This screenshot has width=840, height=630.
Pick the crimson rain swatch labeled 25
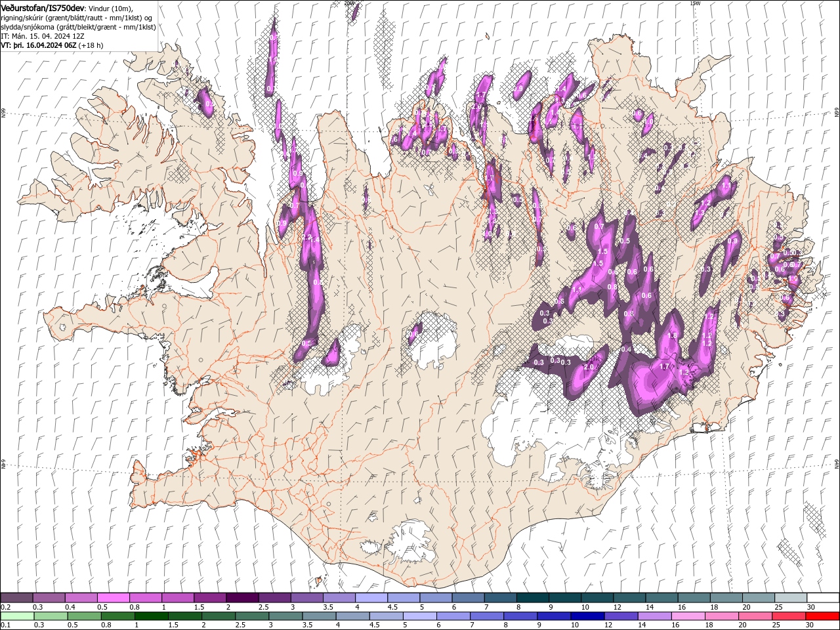pyautogui.click(x=789, y=616)
